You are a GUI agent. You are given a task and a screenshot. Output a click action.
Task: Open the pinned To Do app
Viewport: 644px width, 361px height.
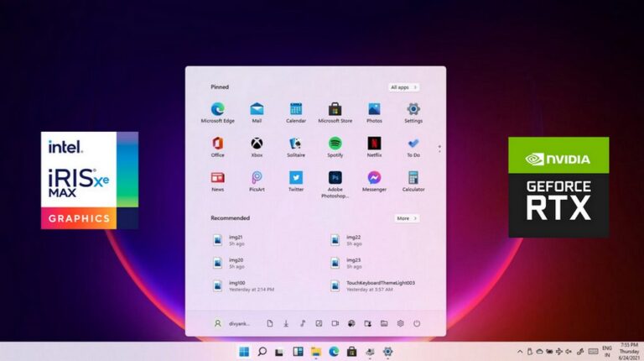point(413,147)
